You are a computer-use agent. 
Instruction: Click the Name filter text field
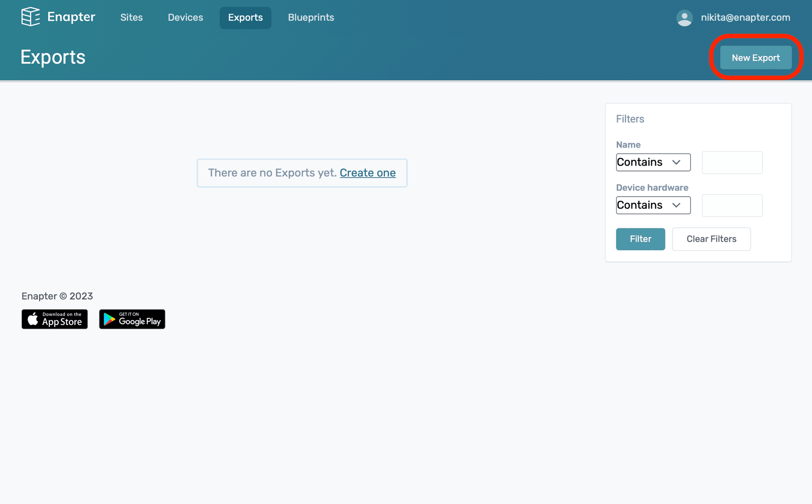[732, 162]
